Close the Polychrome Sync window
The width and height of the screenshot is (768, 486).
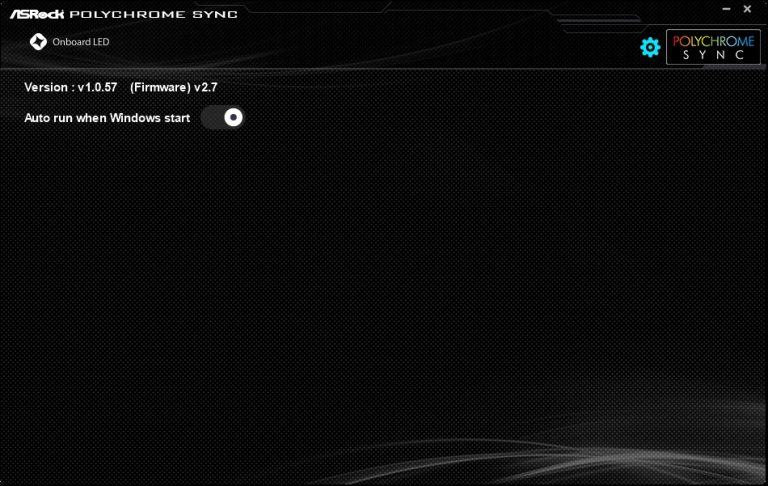[747, 9]
